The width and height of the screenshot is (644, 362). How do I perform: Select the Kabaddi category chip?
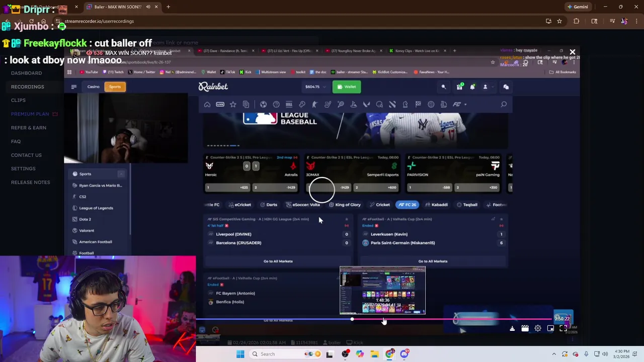pos(436,205)
